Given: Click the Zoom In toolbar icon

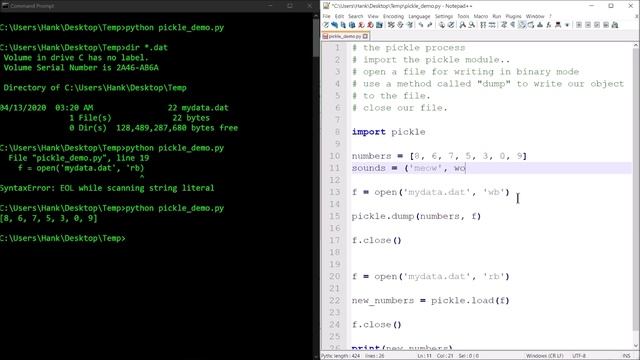Looking at the screenshot, I should 462,25.
